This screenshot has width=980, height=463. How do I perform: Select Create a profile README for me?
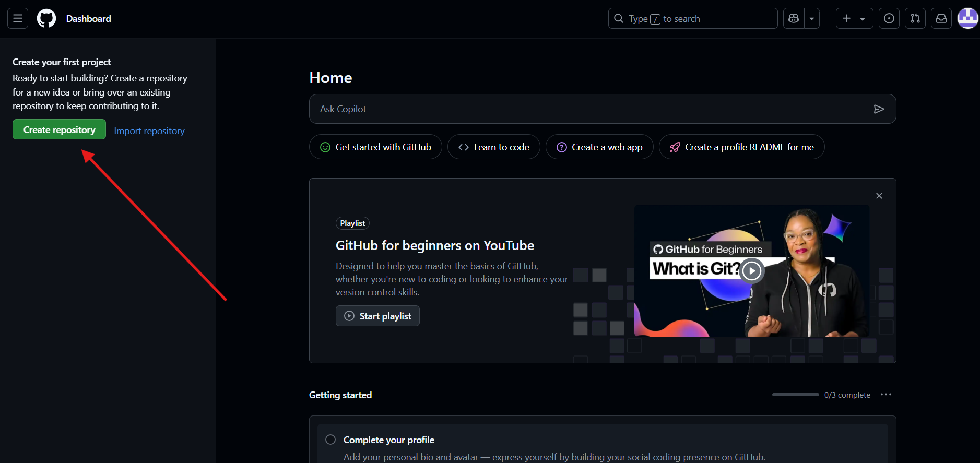tap(741, 147)
